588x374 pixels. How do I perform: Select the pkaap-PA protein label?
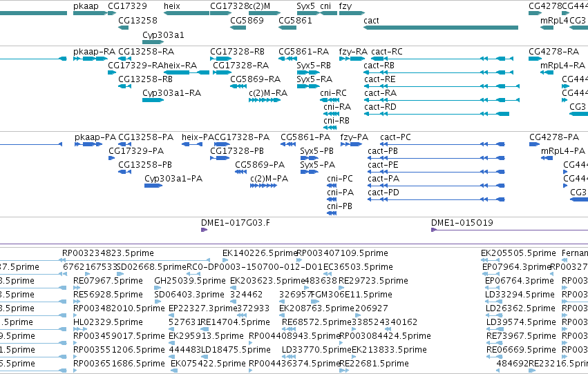95,137
